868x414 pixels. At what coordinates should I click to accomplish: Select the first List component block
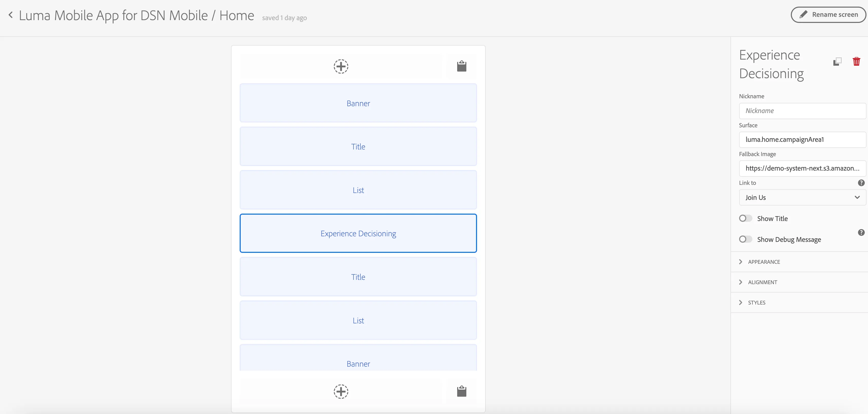(358, 190)
